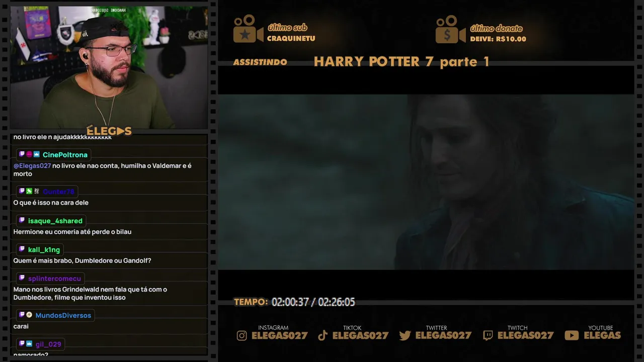Image resolution: width=644 pixels, height=362 pixels.
Task: Click the CRAQUINETU subscriber name
Action: click(291, 39)
